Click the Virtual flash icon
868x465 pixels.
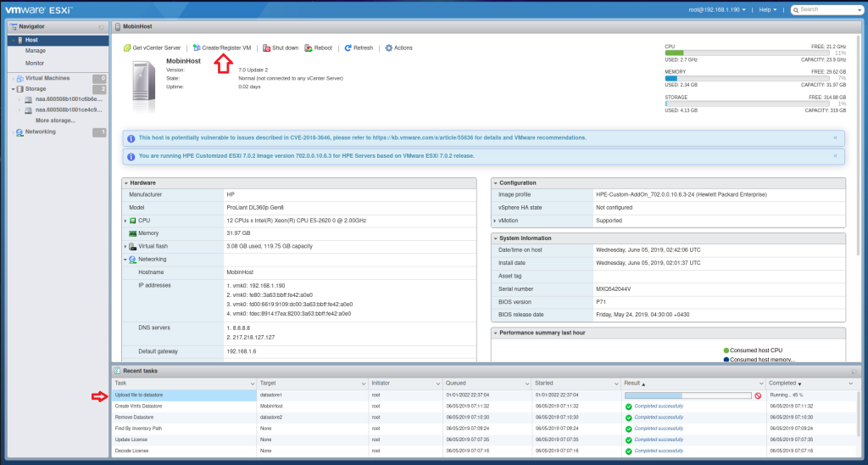coord(133,246)
